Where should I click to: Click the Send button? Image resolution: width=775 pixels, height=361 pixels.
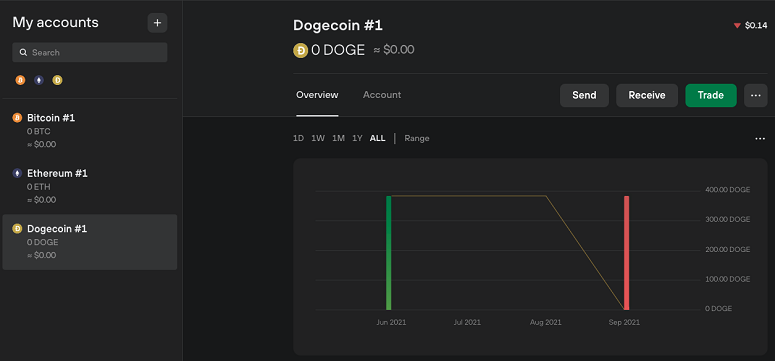tap(584, 95)
